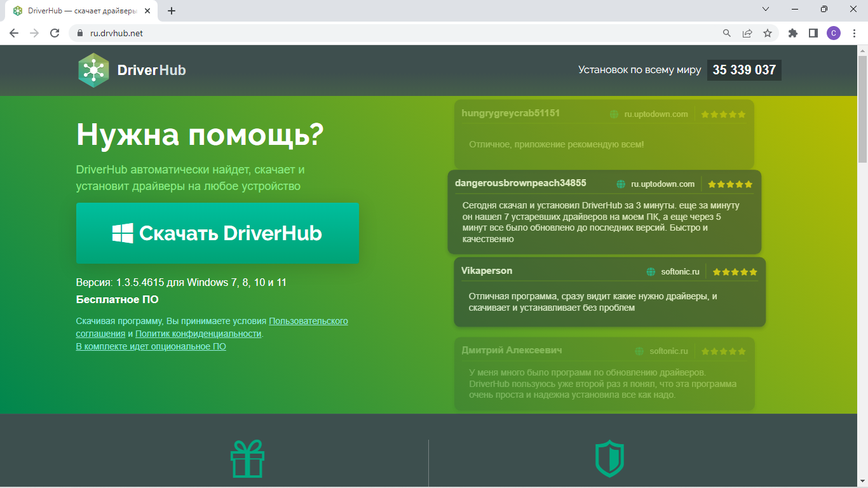The height and width of the screenshot is (488, 868).
Task: Click Скачать DriverHub download button
Action: [x=217, y=233]
